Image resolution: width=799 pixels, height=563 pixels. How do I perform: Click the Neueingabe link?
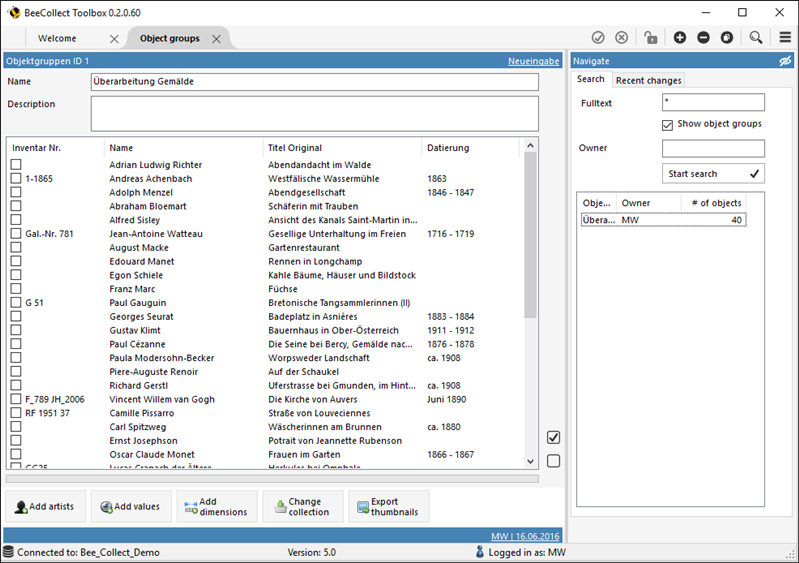(x=533, y=61)
